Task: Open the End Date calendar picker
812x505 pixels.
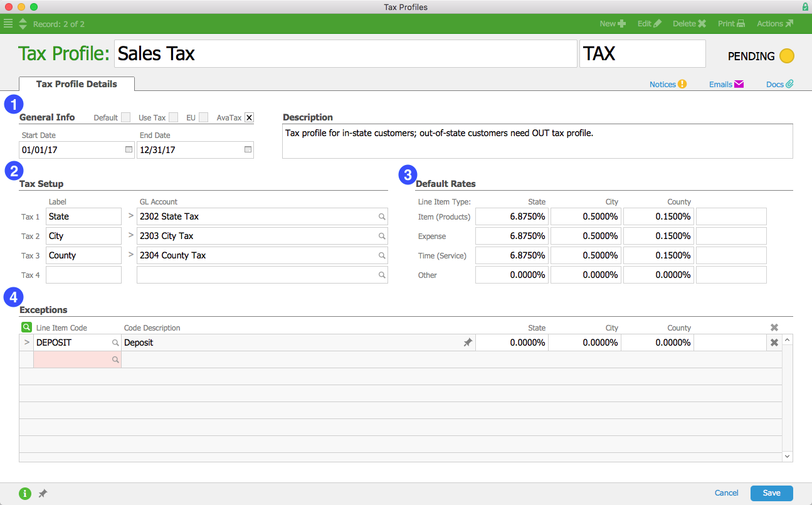Action: point(248,150)
